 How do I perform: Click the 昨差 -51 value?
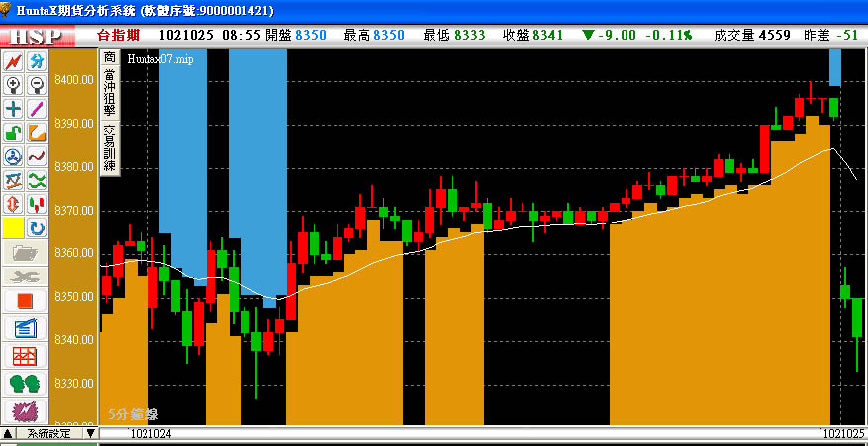pyautogui.click(x=830, y=36)
